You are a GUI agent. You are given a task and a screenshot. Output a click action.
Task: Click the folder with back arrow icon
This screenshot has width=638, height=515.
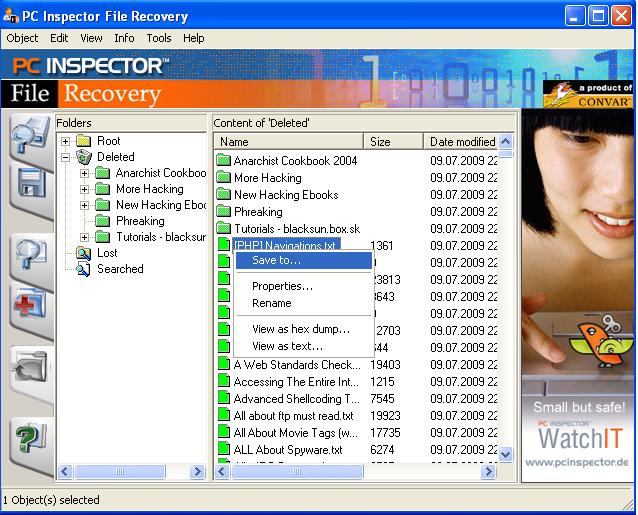pyautogui.click(x=31, y=367)
